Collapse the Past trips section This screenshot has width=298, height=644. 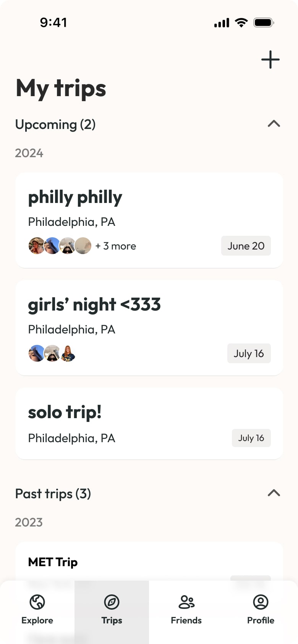pos(274,493)
